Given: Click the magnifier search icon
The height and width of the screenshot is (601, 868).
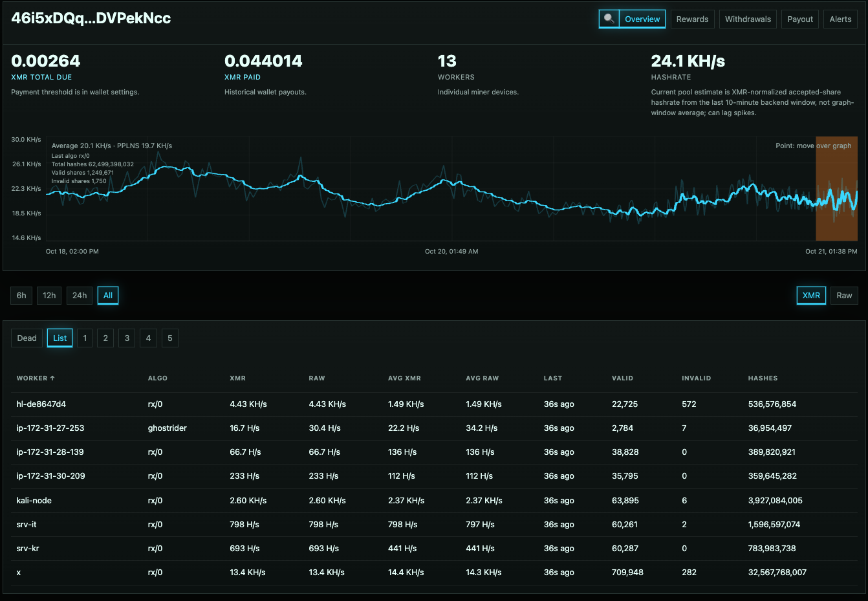Looking at the screenshot, I should pos(609,19).
